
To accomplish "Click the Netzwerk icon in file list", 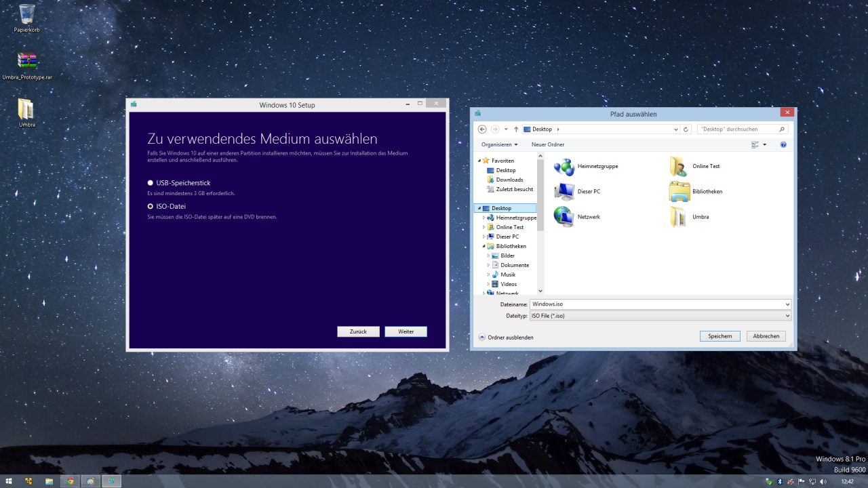I will 564,217.
